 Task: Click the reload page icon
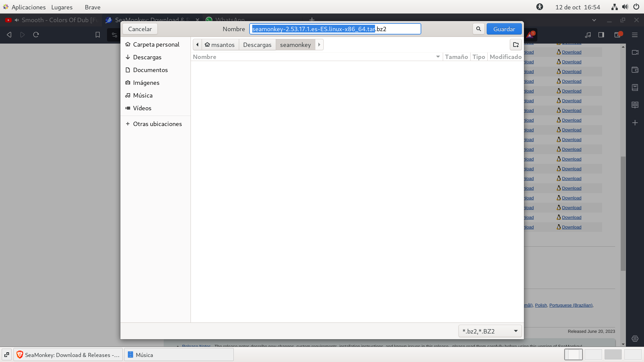tap(36, 35)
